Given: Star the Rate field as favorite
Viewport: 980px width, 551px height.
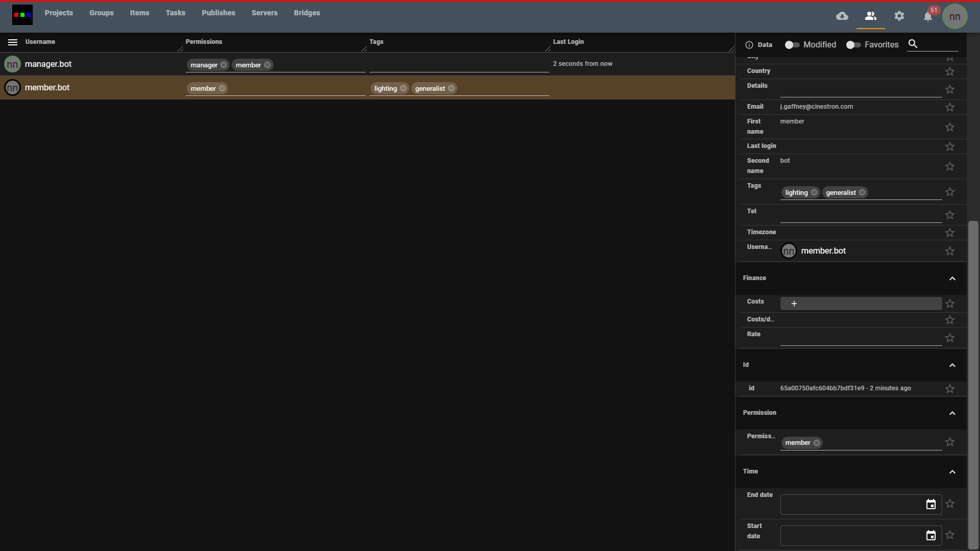Looking at the screenshot, I should (950, 338).
